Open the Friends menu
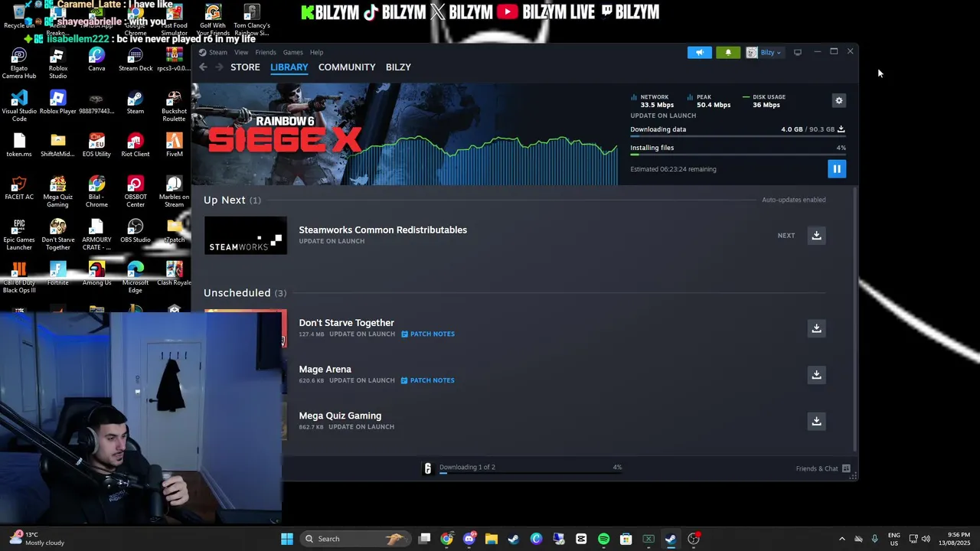This screenshot has height=551, width=980. tap(266, 53)
